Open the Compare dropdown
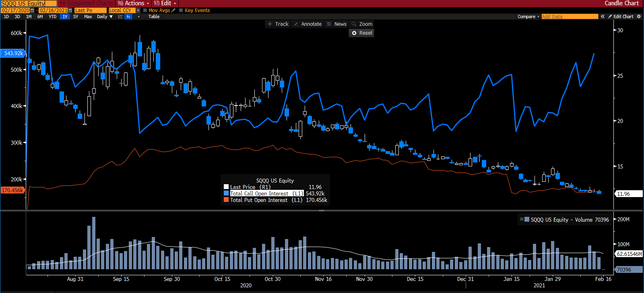This screenshot has width=644, height=293. (528, 17)
